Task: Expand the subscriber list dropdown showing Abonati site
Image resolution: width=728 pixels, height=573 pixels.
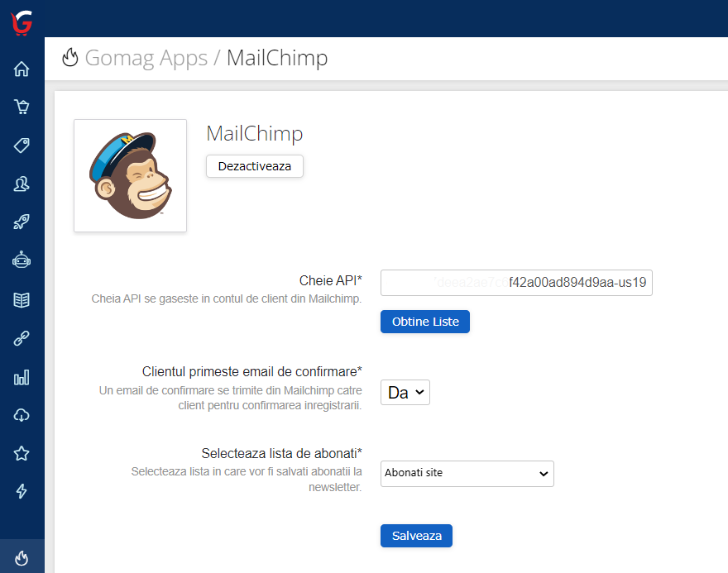Action: (x=467, y=474)
